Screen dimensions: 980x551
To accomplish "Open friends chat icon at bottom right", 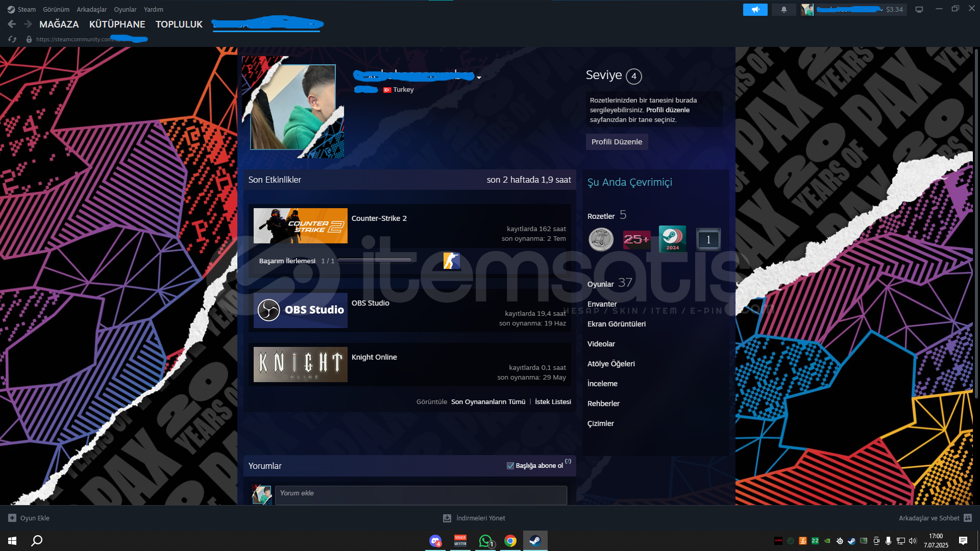I will pyautogui.click(x=968, y=518).
